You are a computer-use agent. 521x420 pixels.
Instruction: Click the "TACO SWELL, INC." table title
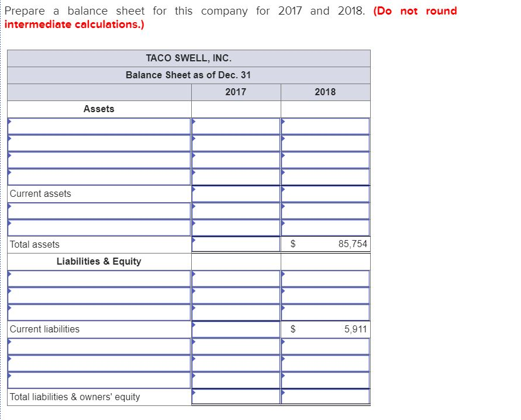click(189, 58)
